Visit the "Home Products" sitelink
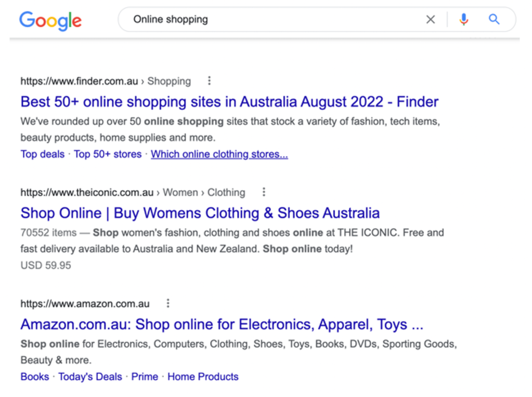The width and height of the screenshot is (532, 397). tap(203, 377)
